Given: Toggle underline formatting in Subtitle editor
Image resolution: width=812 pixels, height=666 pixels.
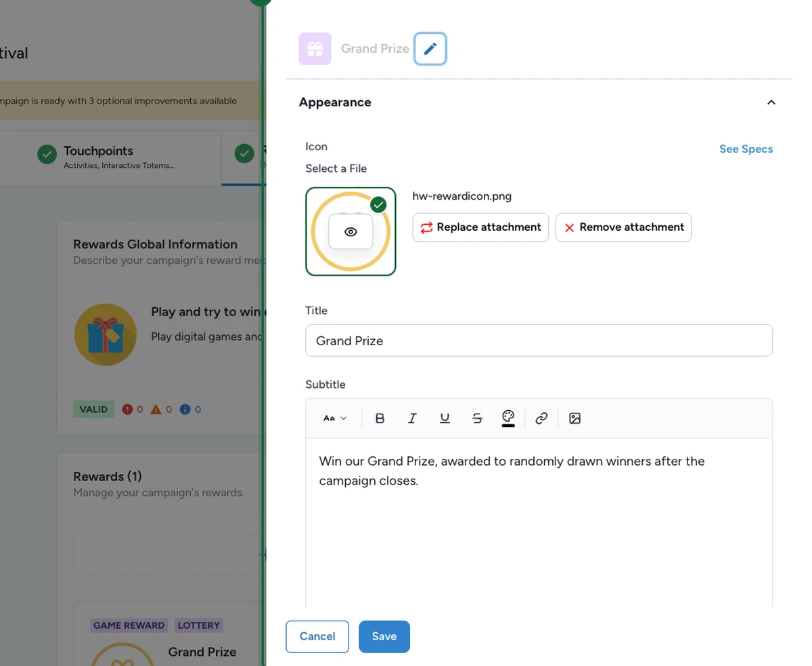Looking at the screenshot, I should tap(445, 418).
